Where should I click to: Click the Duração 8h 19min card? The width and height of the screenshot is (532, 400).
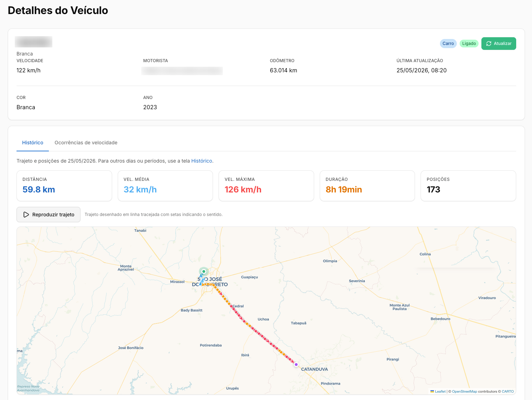[x=367, y=186]
